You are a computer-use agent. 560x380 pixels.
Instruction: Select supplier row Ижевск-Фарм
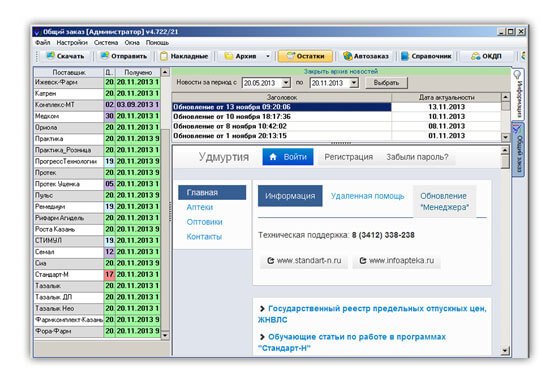(x=97, y=82)
